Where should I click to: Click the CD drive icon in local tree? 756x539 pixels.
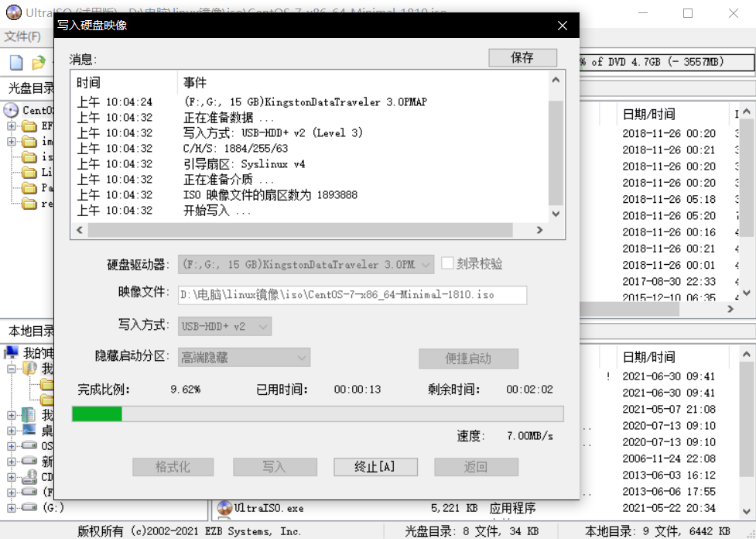coord(29,477)
